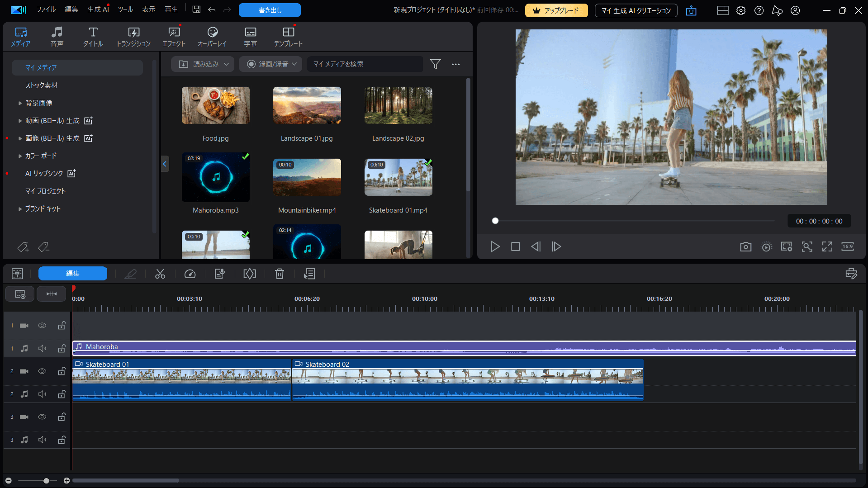
Task: Click the 書き出し export button
Action: tap(270, 10)
